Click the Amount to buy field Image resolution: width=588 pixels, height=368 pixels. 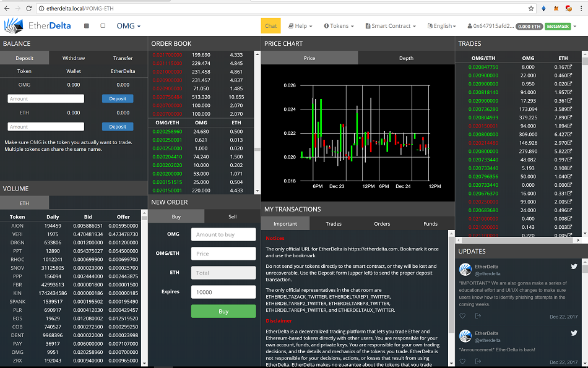[223, 234]
